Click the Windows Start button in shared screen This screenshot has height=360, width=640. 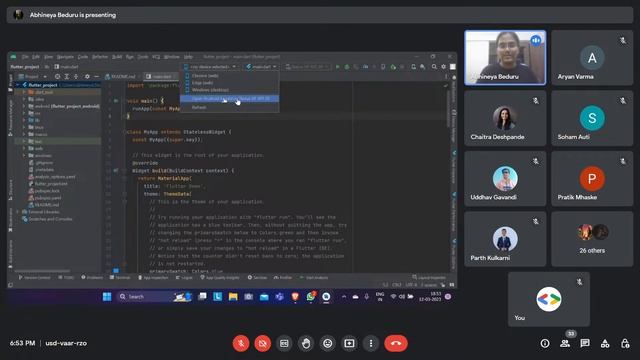click(107, 297)
